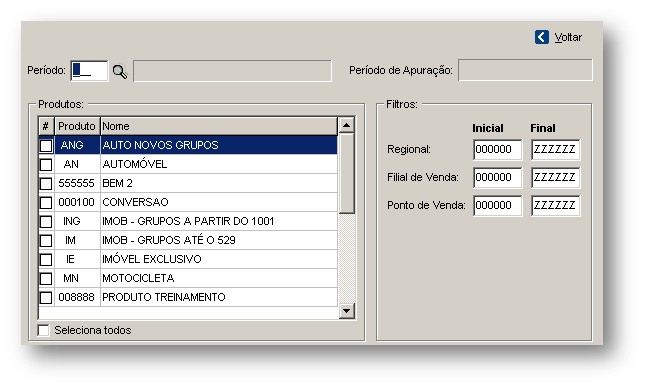Toggle the Seleciona todos checkbox
Viewport: 645px width, 387px height.
(43, 330)
